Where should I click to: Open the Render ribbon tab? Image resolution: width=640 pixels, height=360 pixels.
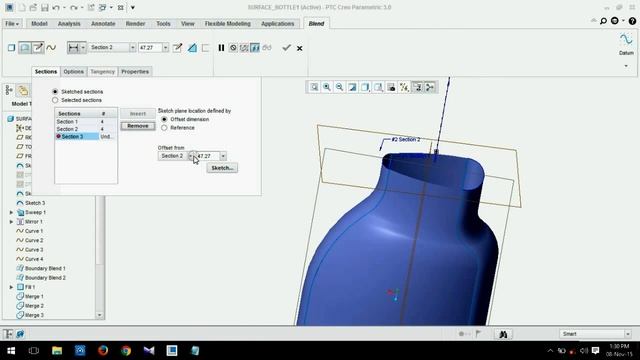click(x=135, y=24)
